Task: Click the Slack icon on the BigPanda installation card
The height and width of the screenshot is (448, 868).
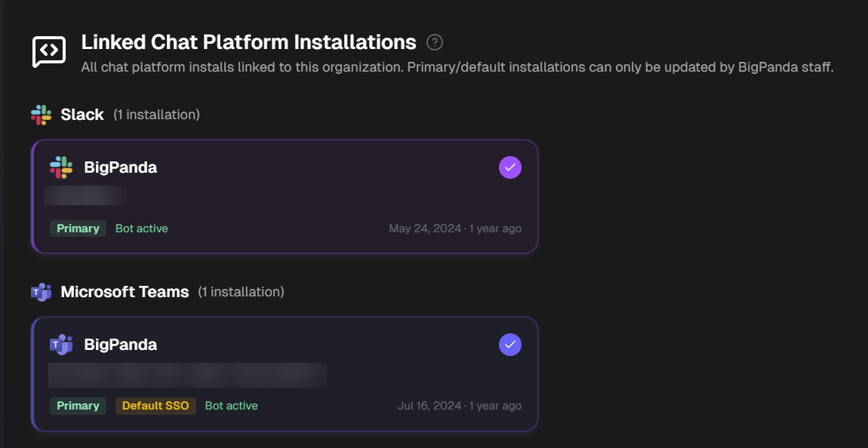Action: point(62,167)
